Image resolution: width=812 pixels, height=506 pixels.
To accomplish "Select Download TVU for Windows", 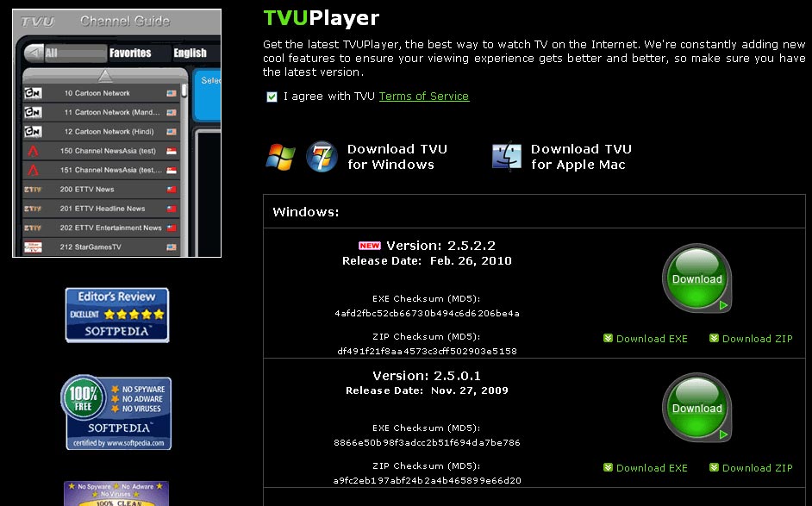I will [x=397, y=157].
